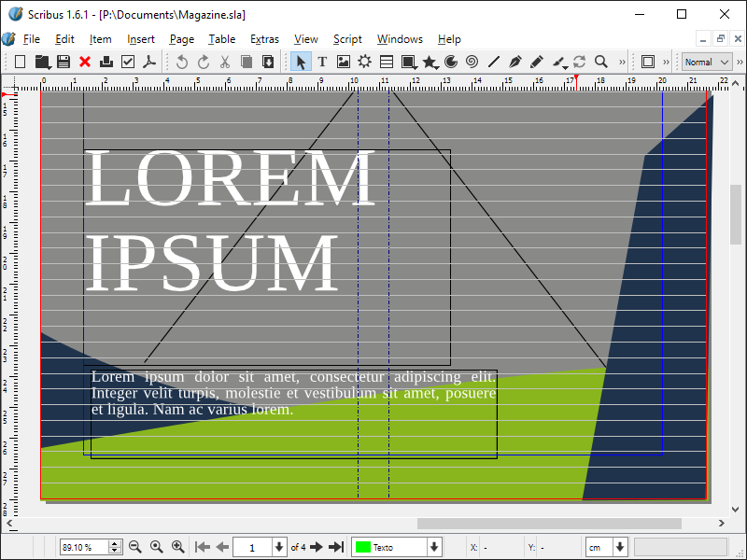The height and width of the screenshot is (560, 747).
Task: Click the zoom out magnifier button
Action: 134,547
